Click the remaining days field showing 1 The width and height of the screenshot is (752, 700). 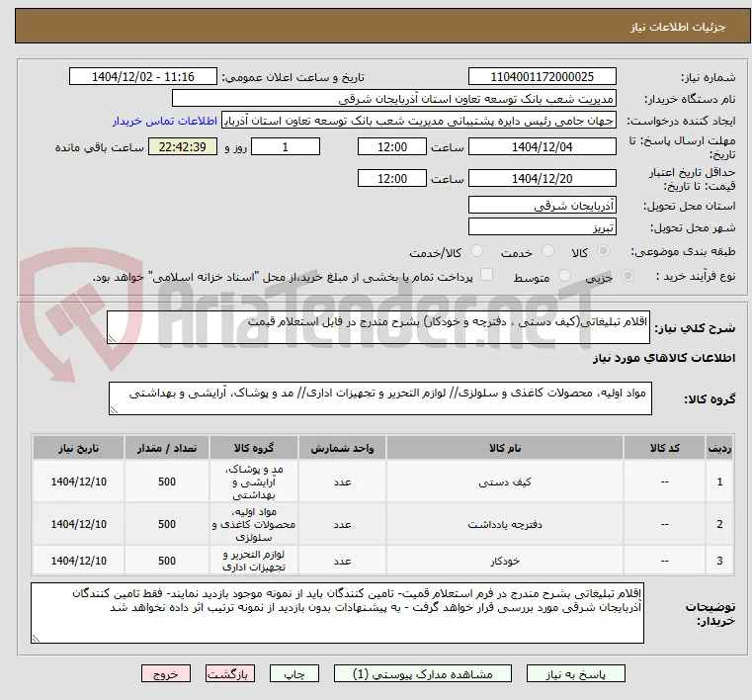pos(286,146)
